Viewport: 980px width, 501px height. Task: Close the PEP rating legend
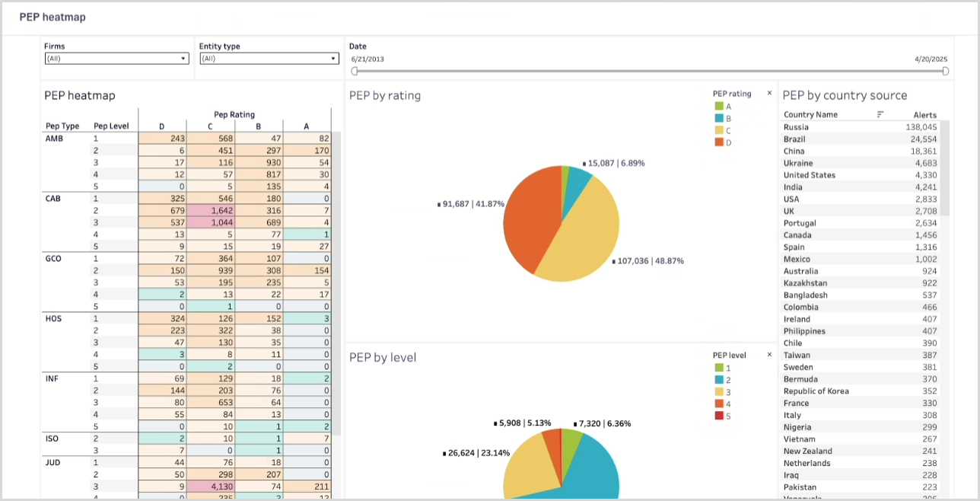(769, 94)
